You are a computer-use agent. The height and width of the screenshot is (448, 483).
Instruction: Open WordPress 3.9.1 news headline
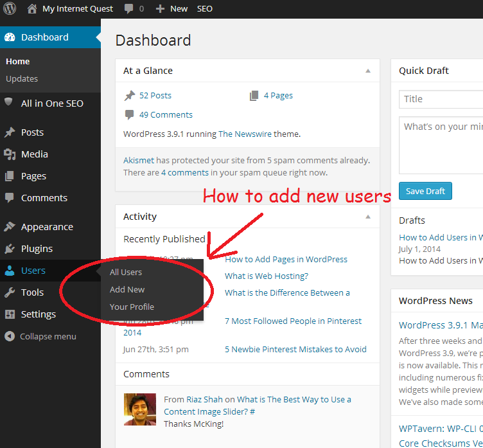[x=441, y=325]
